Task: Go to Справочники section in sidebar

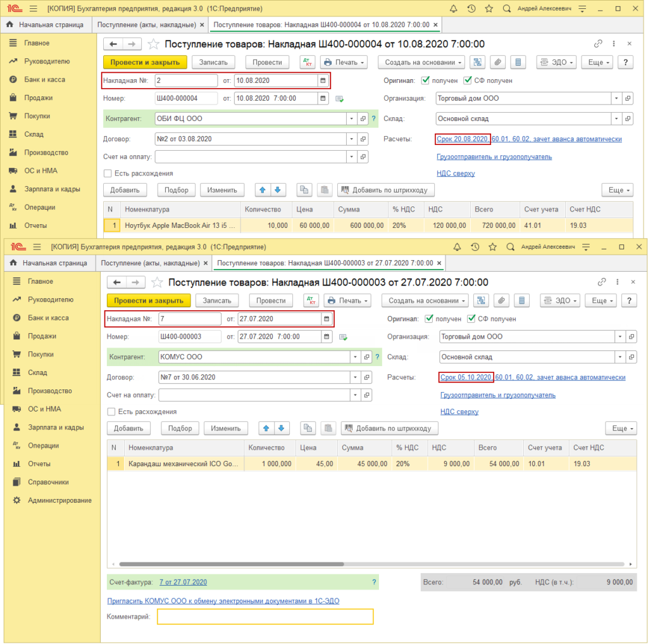Action: click(x=48, y=482)
